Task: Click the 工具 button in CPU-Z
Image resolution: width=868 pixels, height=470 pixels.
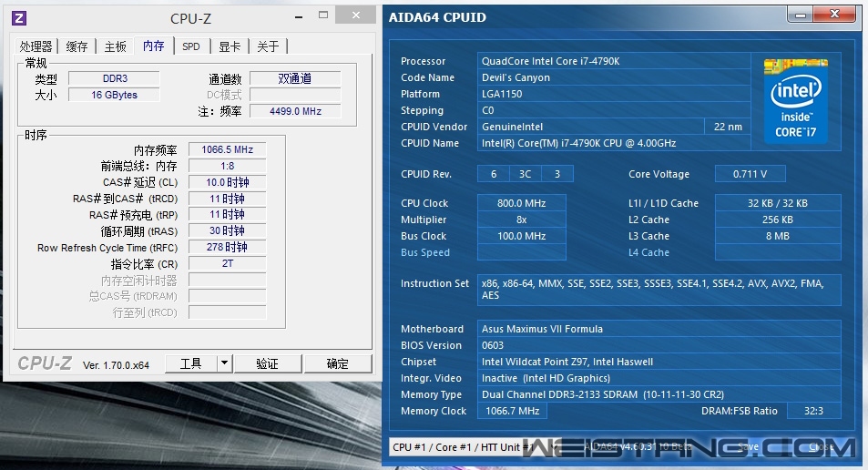Action: (191, 363)
